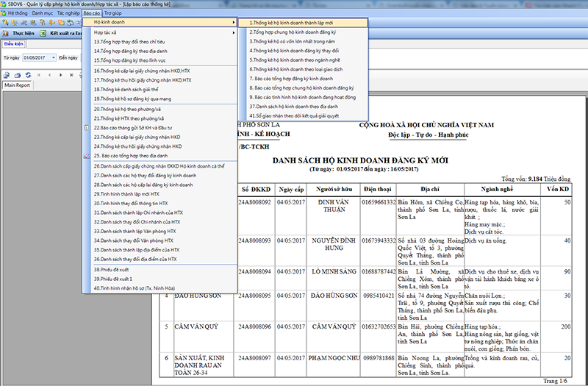Click the Thực hiện button label
The height and width of the screenshot is (386, 588).
coord(24,33)
